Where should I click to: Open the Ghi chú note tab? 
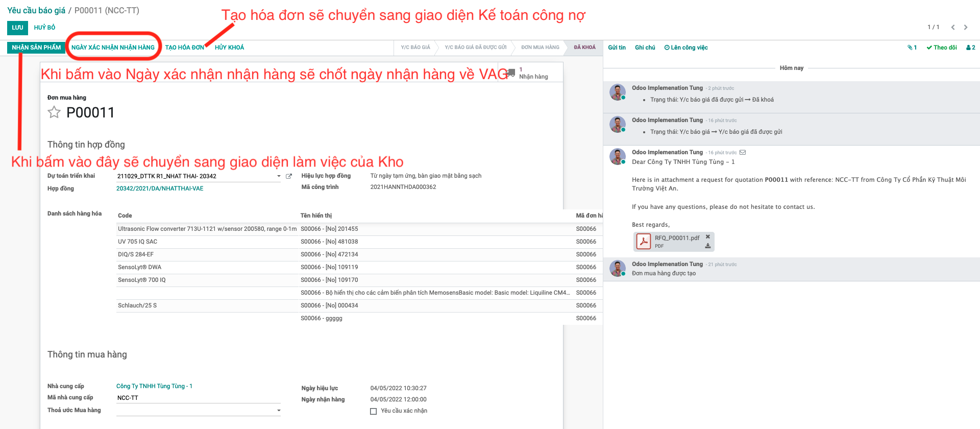coord(645,47)
